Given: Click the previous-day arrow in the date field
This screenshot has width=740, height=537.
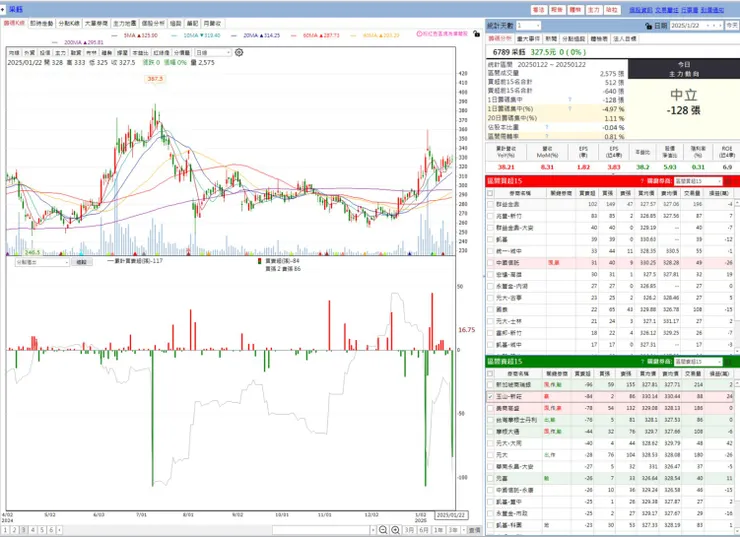Looking at the screenshot, I should pyautogui.click(x=714, y=25).
